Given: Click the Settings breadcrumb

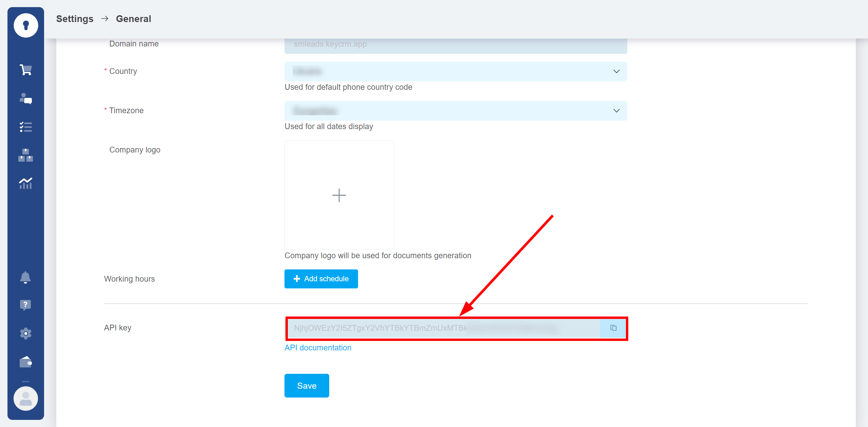Looking at the screenshot, I should [x=75, y=19].
